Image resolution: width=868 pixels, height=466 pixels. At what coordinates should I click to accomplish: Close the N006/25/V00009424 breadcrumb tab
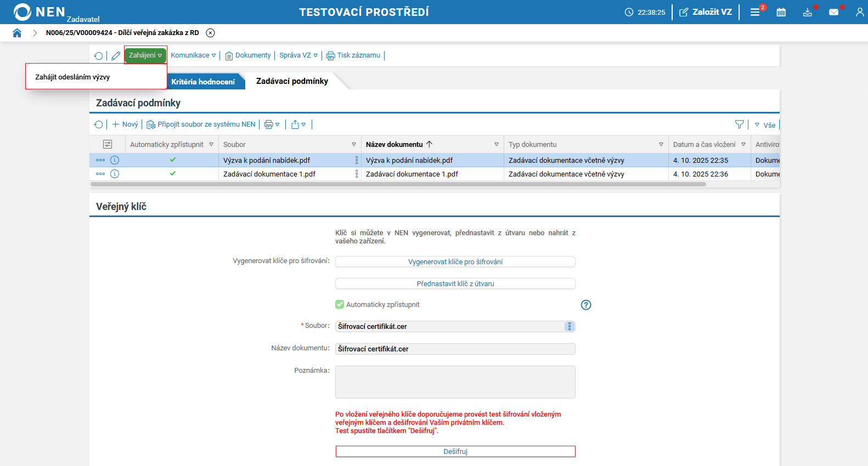pos(210,33)
